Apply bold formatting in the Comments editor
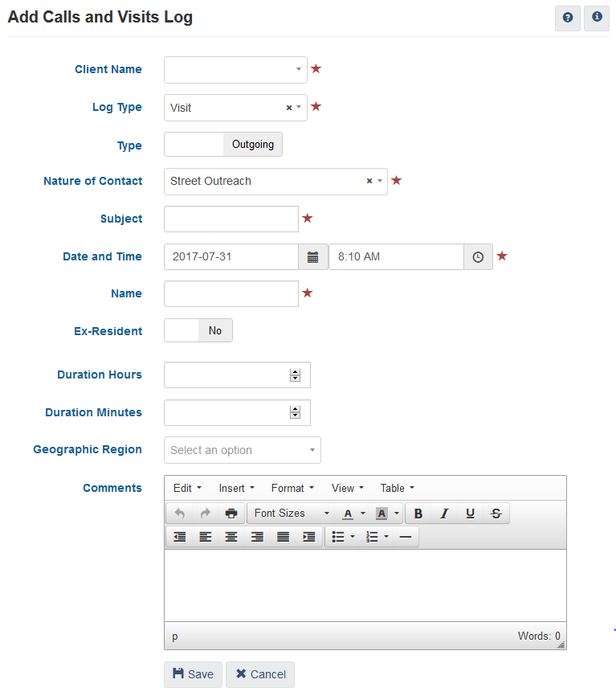Screen dimensions: 616x696 point(418,514)
